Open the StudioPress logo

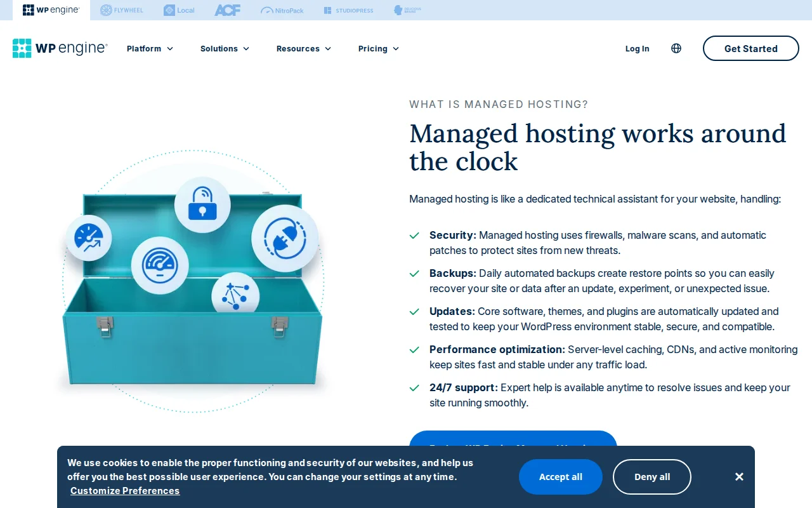coord(348,10)
